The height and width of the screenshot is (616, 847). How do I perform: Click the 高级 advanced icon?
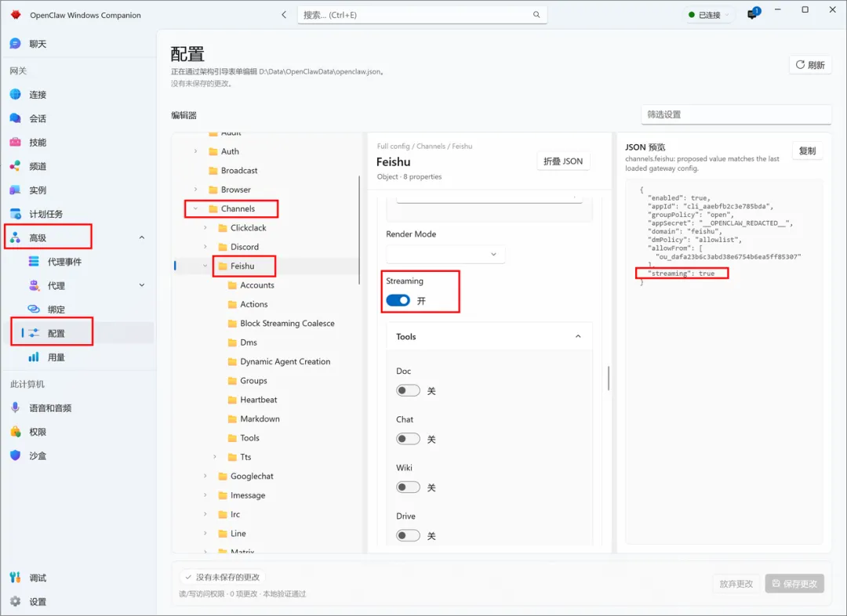coord(15,237)
